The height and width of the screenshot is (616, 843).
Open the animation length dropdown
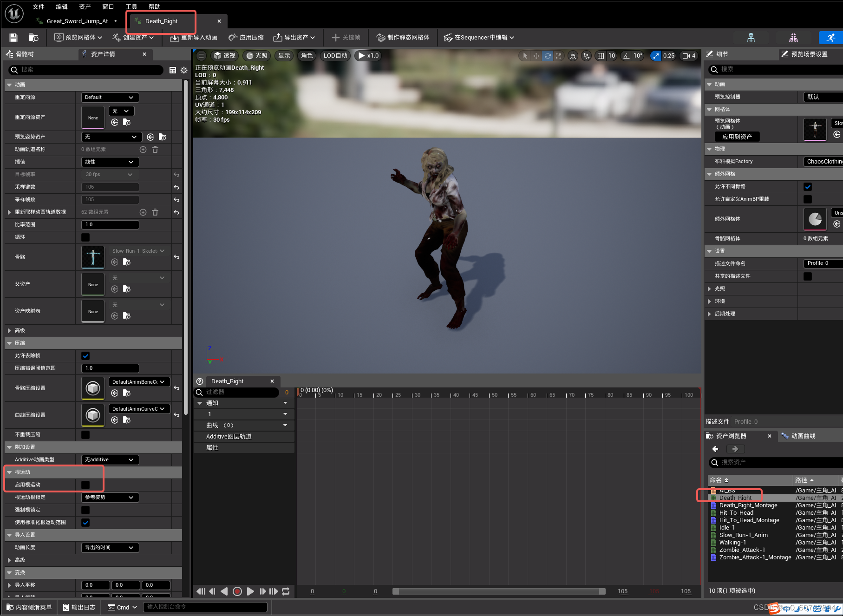(110, 548)
